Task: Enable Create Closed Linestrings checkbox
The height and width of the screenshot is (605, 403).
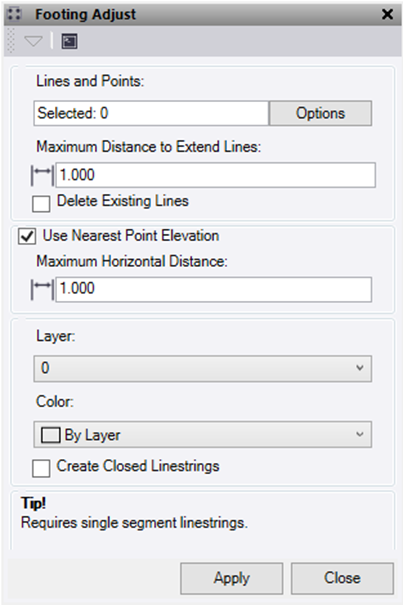Action: point(41,469)
